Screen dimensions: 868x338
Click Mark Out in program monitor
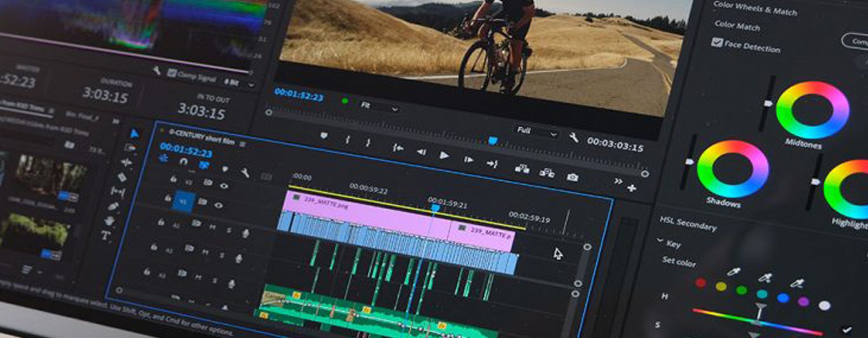tap(368, 142)
